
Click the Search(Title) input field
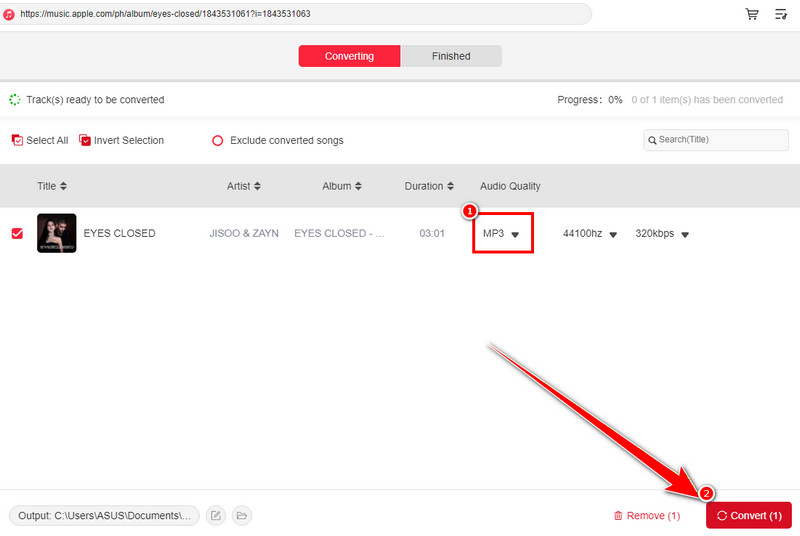click(x=716, y=140)
